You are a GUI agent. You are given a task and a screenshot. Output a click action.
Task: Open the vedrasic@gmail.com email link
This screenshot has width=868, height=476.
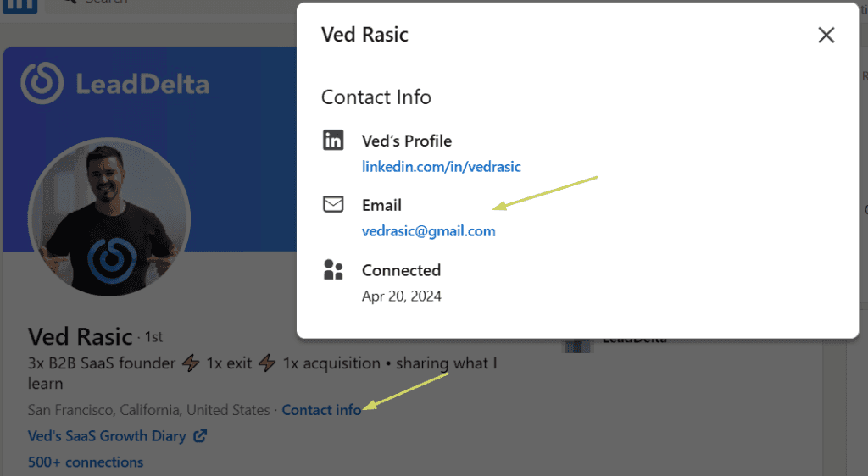click(428, 231)
